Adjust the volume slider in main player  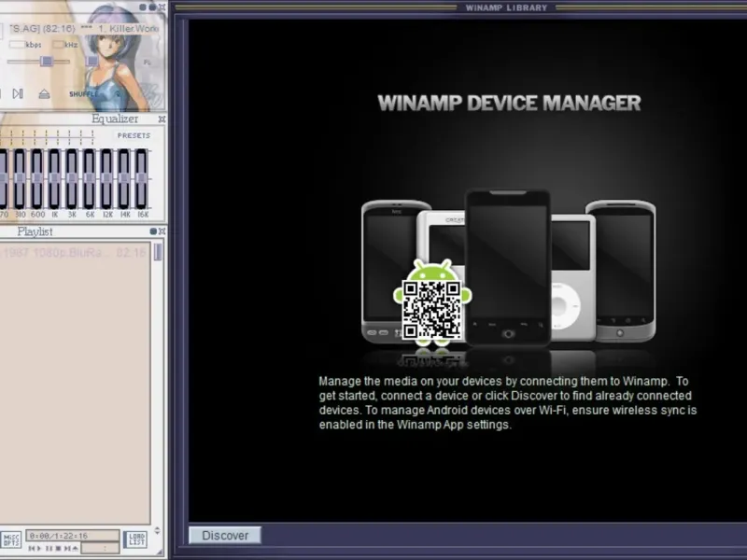[46, 61]
